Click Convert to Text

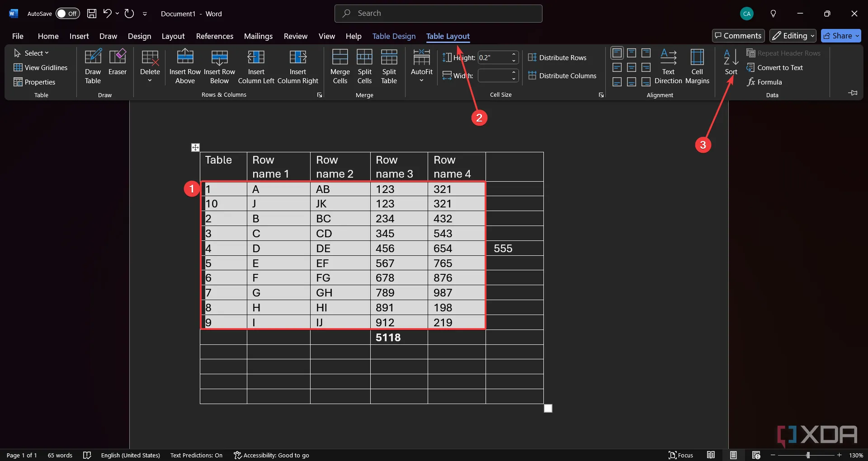[774, 67]
